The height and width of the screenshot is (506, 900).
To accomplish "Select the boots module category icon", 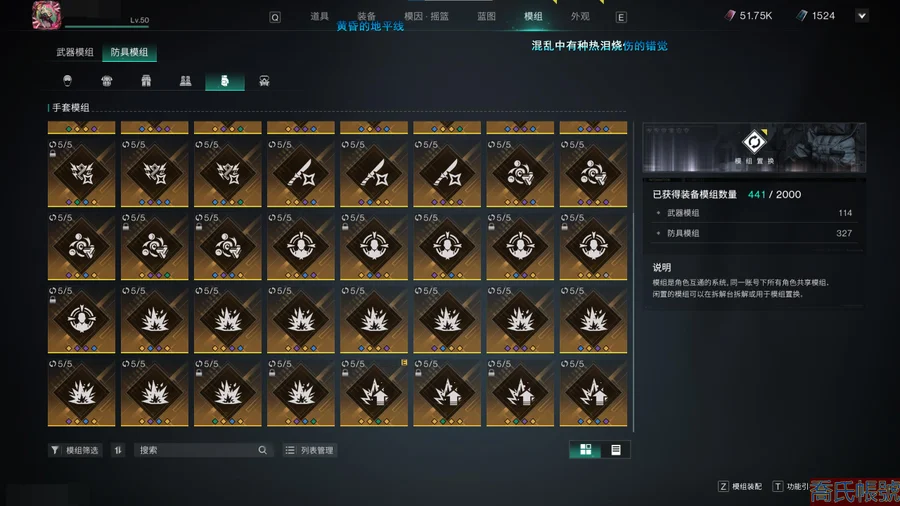I will pos(185,80).
